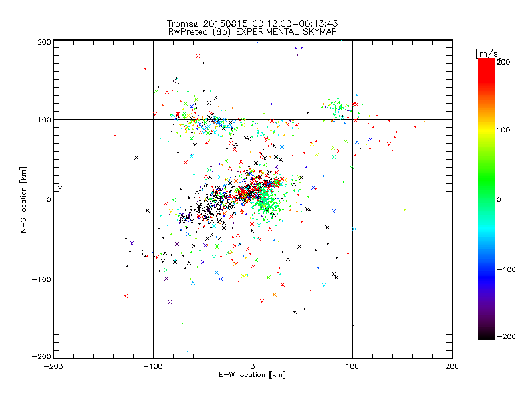Click the subtitle 'RwPretec (8p) EXPERIMENTAL SKYMAP'
Viewport: 532px width, 399px height.
[253, 32]
